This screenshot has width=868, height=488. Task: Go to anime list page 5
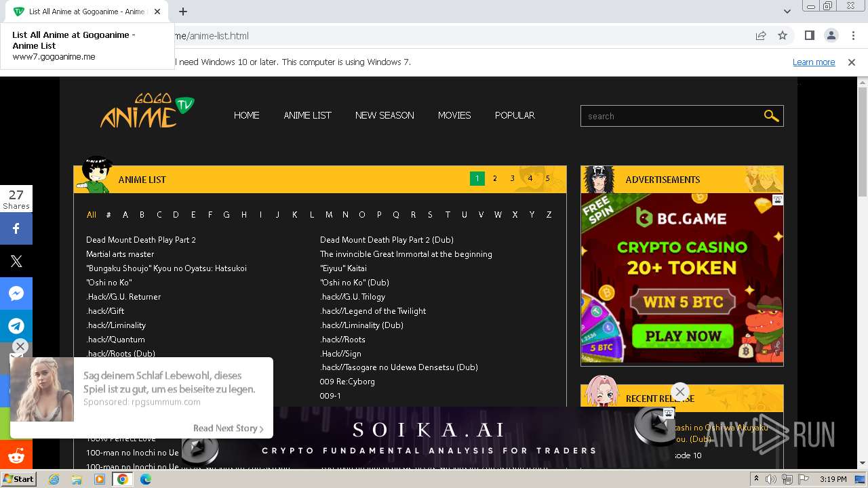(548, 179)
